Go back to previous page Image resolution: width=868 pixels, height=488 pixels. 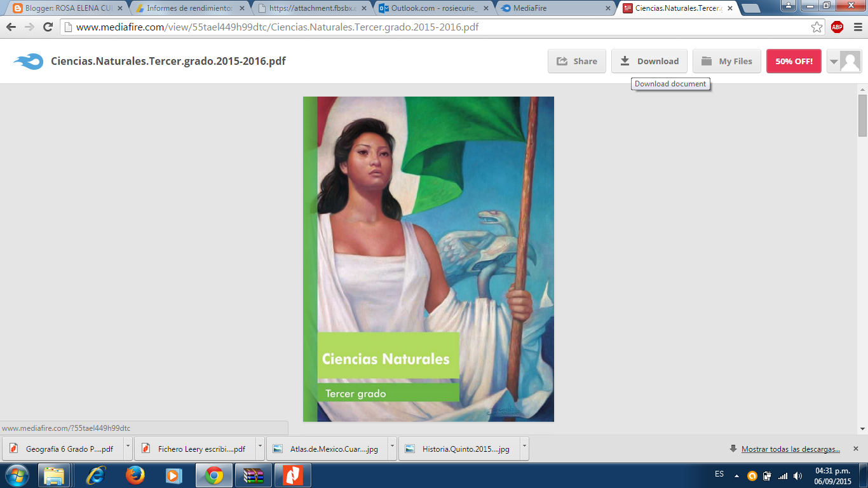[x=11, y=27]
